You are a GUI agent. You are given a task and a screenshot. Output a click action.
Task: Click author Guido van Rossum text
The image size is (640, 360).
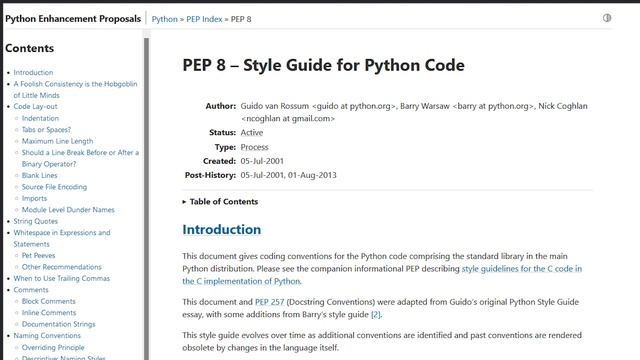tap(275, 106)
